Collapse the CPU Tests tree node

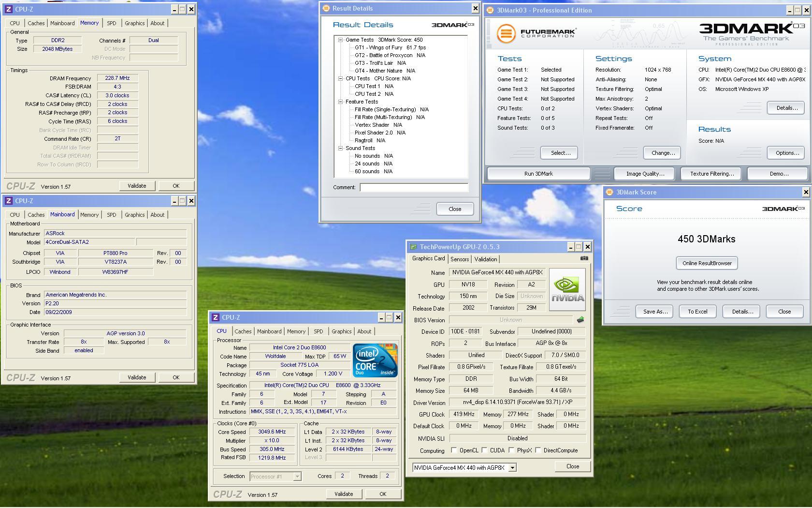coord(340,78)
